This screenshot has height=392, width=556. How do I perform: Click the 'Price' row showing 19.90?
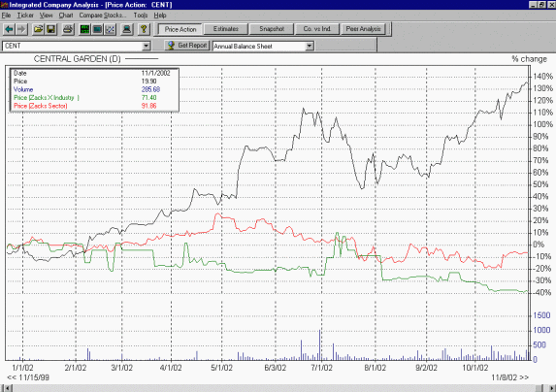coord(94,82)
